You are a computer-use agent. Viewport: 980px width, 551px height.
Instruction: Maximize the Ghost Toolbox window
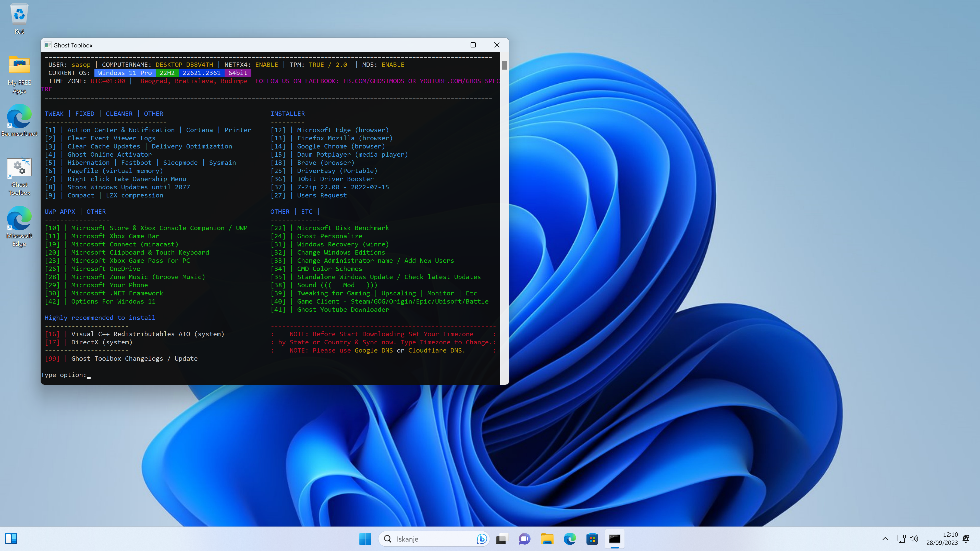(473, 45)
